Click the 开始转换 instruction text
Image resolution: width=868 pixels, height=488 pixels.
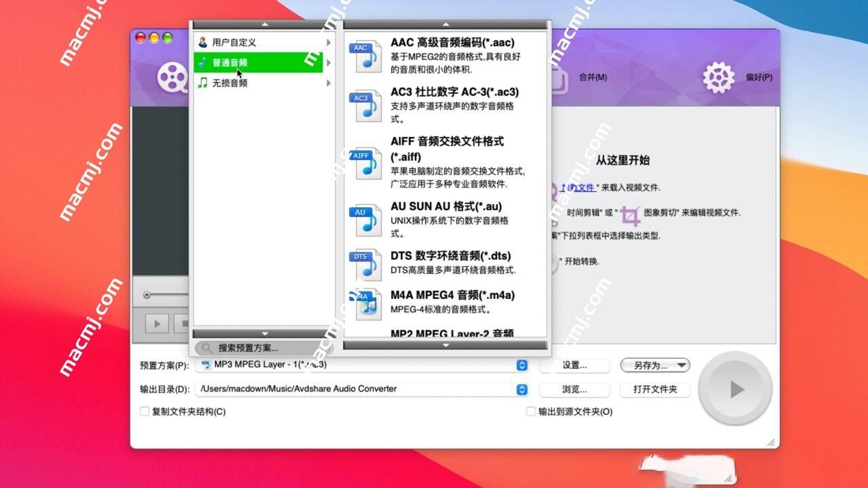582,261
